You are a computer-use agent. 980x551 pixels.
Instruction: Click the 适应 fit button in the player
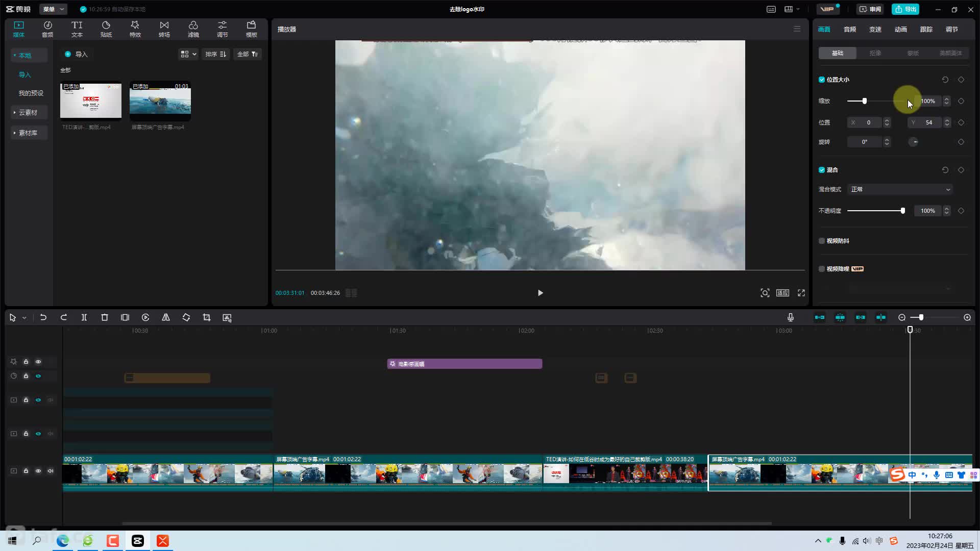click(x=782, y=293)
